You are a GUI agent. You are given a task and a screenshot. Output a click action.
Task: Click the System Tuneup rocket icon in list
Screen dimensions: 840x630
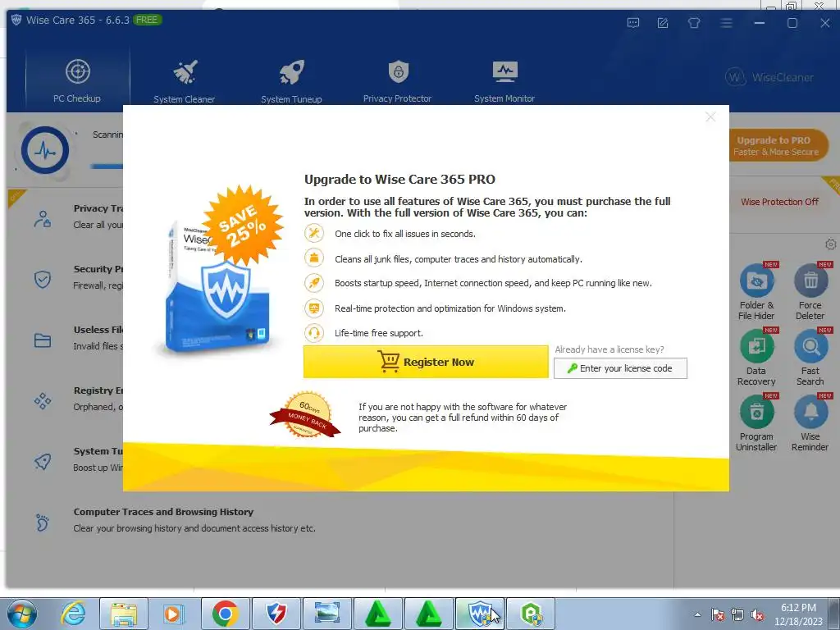point(43,461)
